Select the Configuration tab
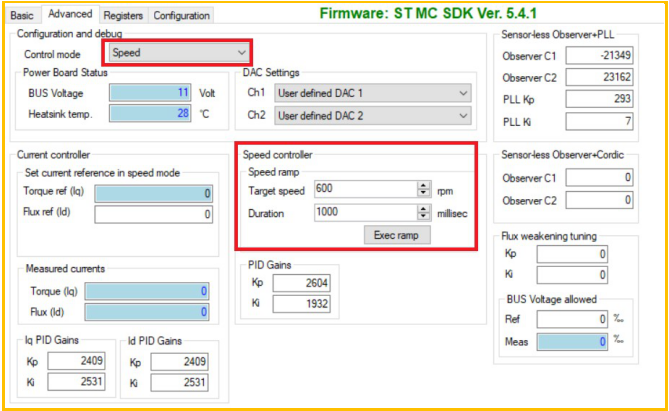The width and height of the screenshot is (669, 411). (182, 15)
